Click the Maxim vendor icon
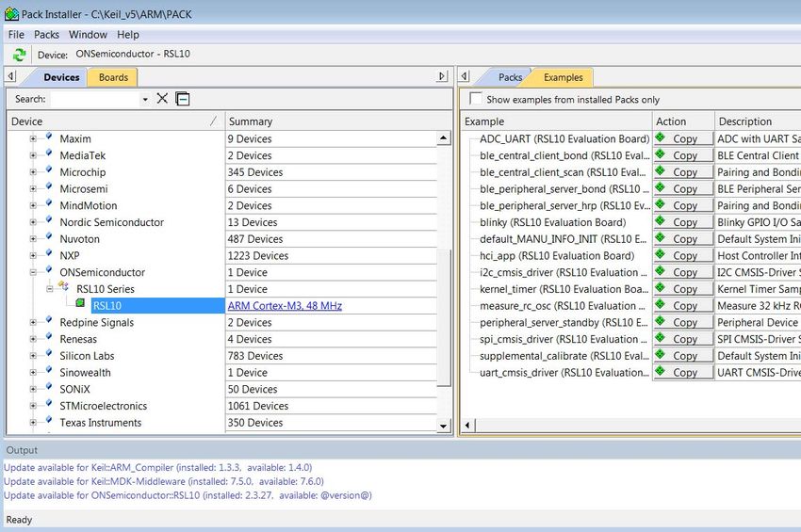This screenshot has height=532, width=801. (x=49, y=136)
